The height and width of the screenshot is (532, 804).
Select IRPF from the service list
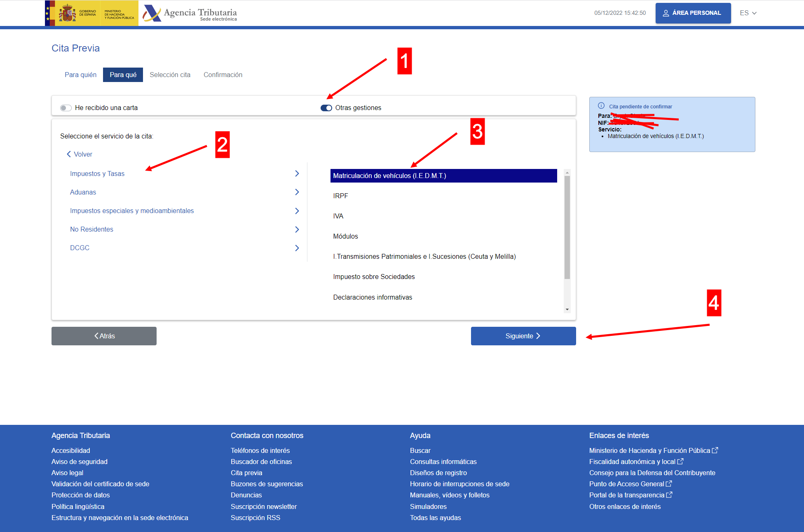(x=340, y=196)
